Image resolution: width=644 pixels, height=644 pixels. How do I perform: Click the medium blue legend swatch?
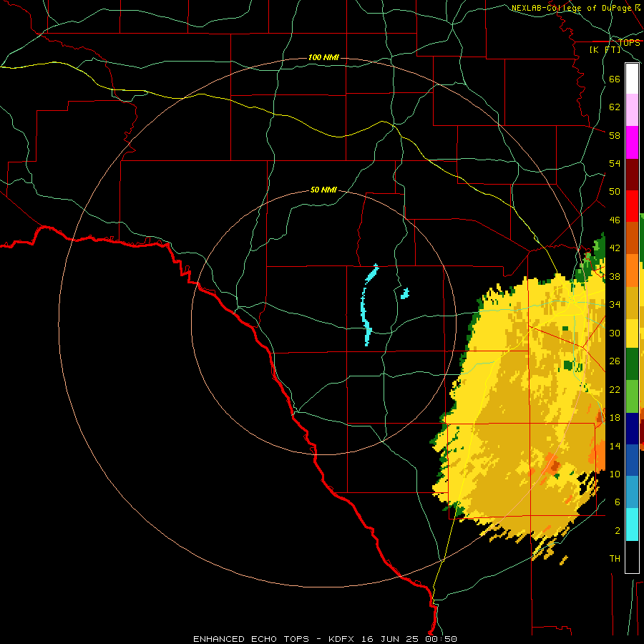632,460
